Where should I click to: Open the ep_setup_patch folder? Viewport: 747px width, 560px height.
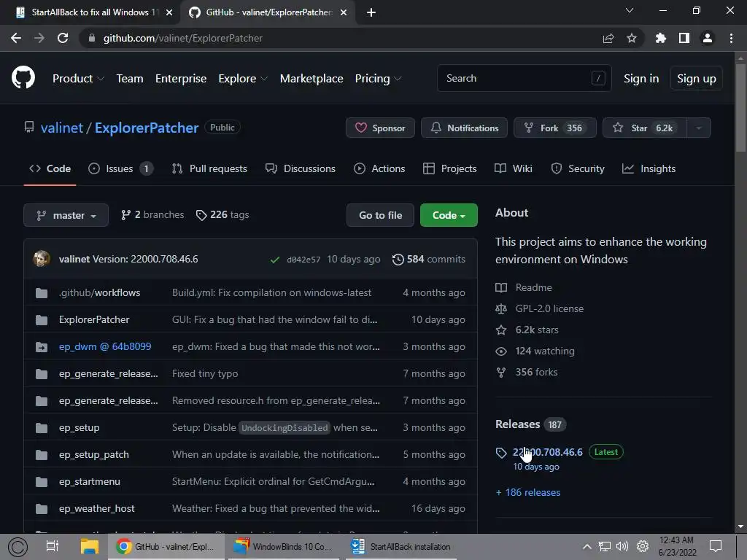(94, 454)
